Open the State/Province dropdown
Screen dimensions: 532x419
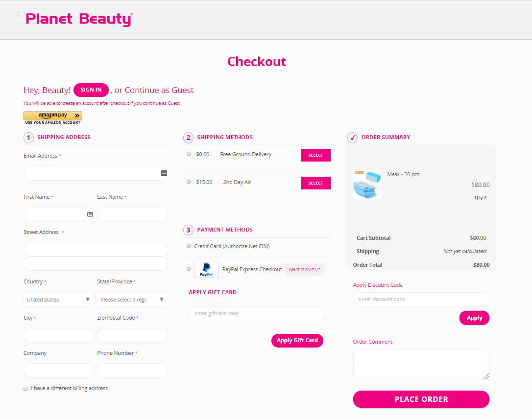(x=132, y=300)
